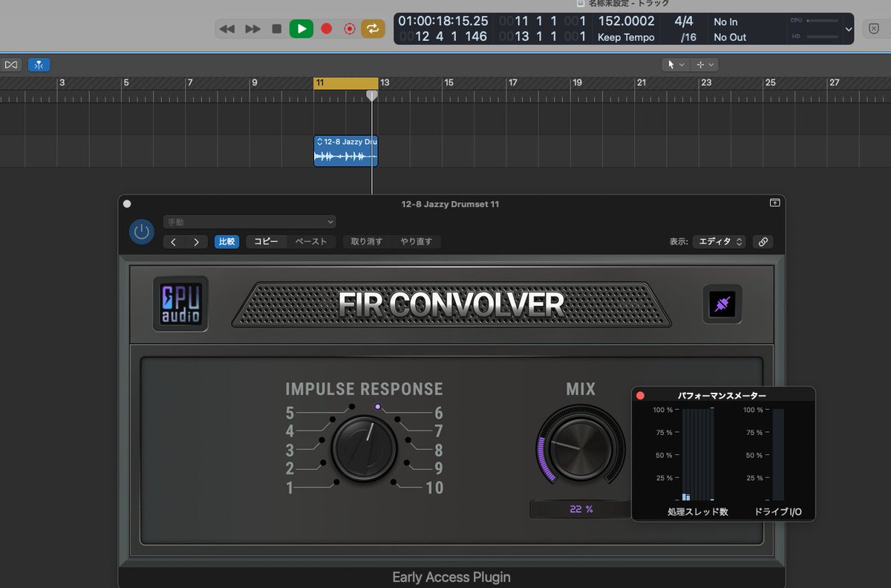Click the HD load meter
The image size is (891, 588).
(x=814, y=36)
